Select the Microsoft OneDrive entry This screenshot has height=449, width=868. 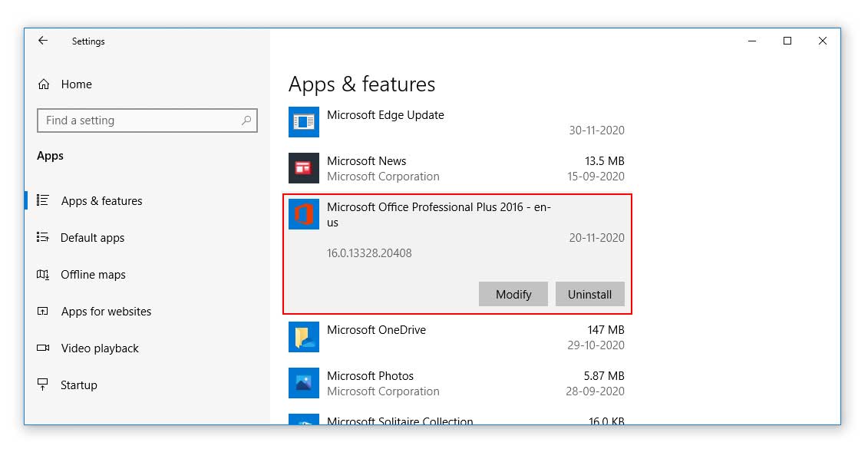pos(457,337)
